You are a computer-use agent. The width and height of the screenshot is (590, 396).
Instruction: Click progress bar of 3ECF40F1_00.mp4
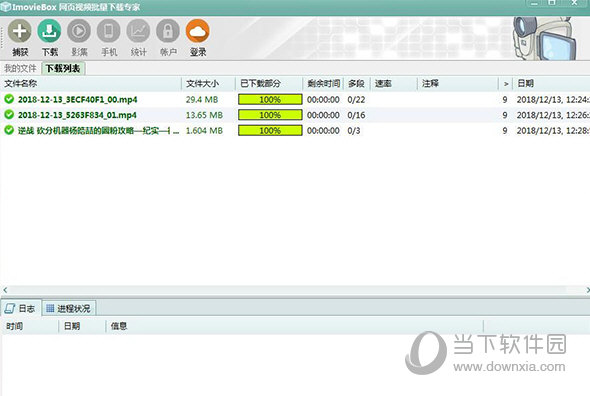tap(270, 99)
